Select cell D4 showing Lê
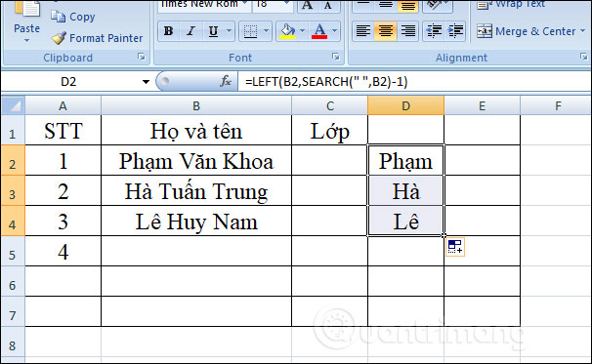 click(405, 222)
